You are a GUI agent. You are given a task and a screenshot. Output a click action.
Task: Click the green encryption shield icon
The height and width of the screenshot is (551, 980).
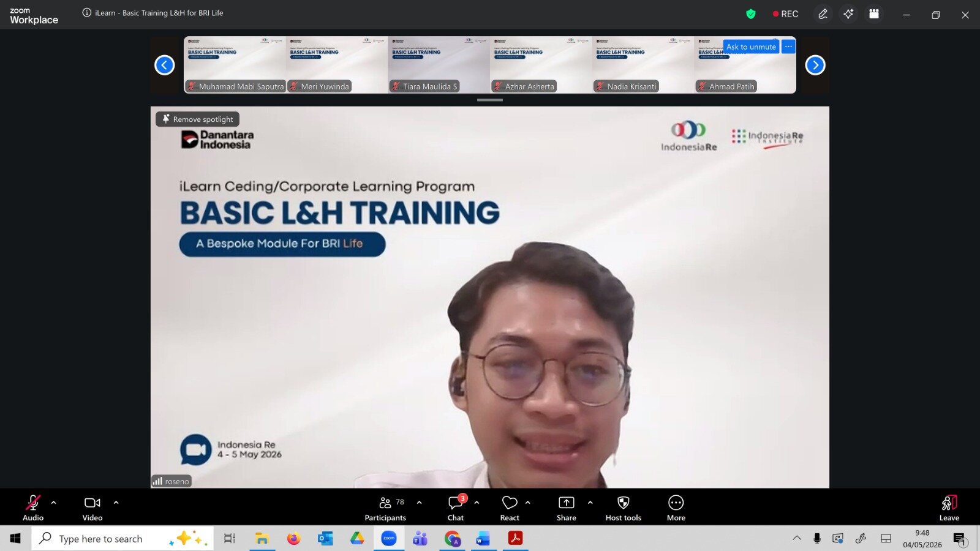pos(751,14)
